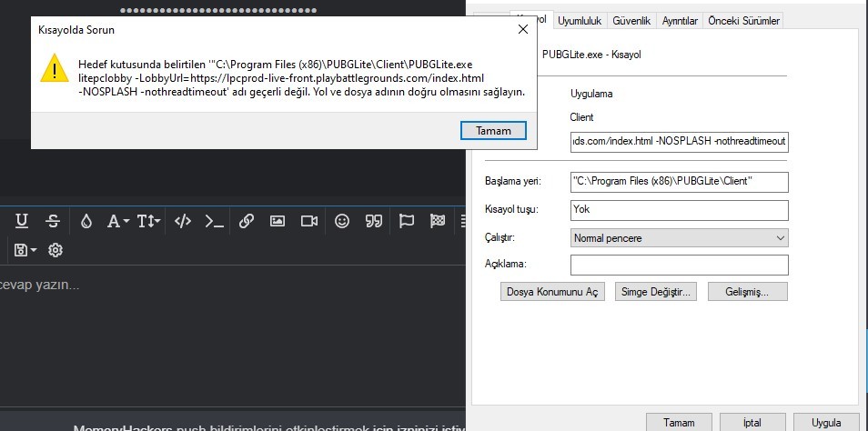Open smiley emoji picker
The height and width of the screenshot is (431, 868).
[x=342, y=221]
